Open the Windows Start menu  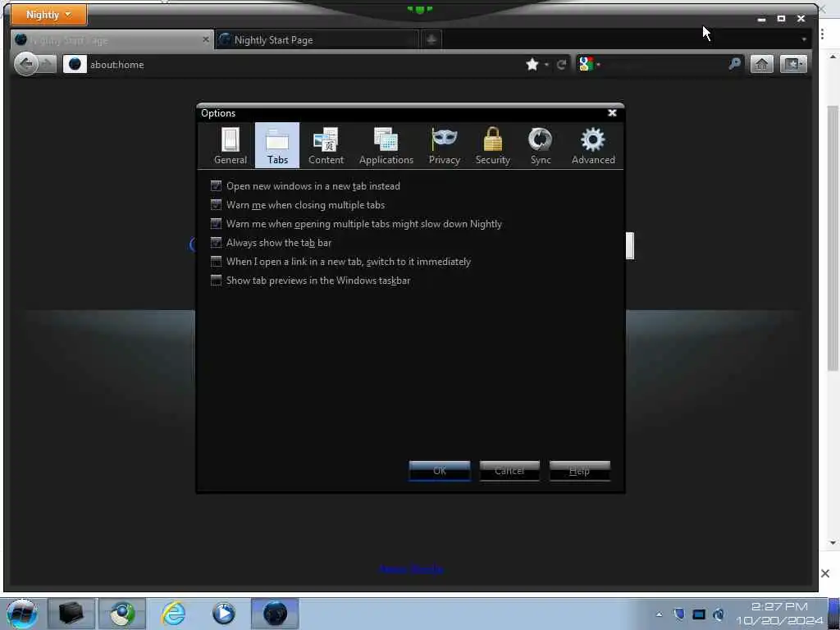tap(21, 614)
